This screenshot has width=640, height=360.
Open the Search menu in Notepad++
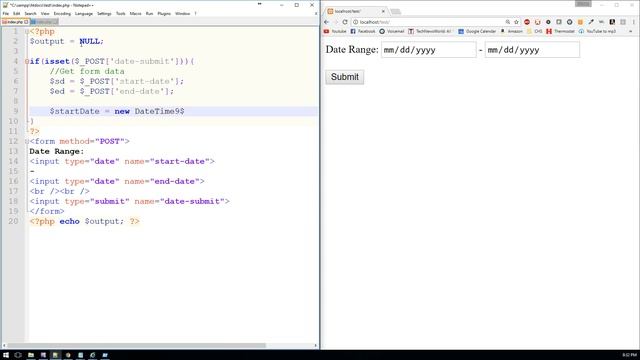pos(30,13)
